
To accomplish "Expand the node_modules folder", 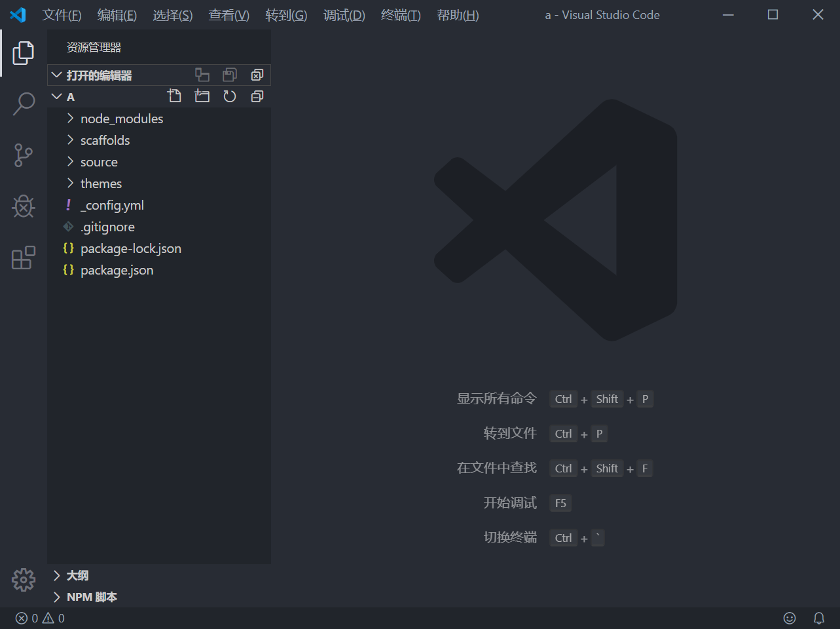I will point(121,119).
